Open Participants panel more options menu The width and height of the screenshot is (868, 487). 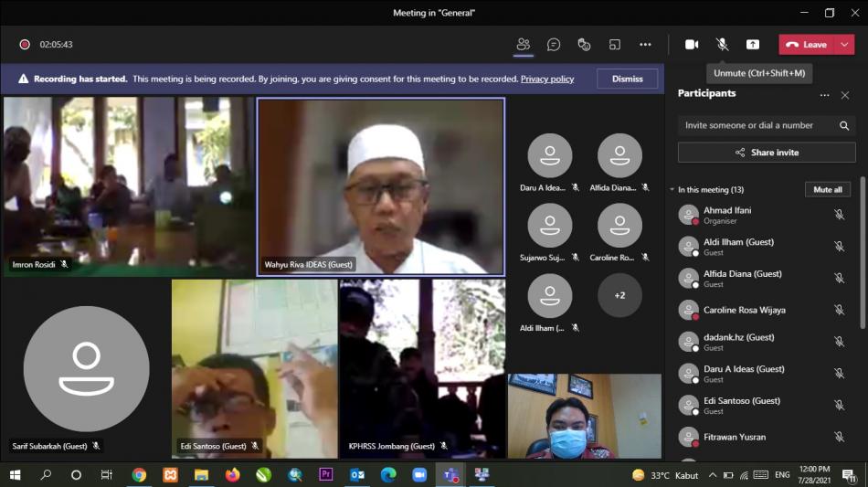click(x=824, y=95)
